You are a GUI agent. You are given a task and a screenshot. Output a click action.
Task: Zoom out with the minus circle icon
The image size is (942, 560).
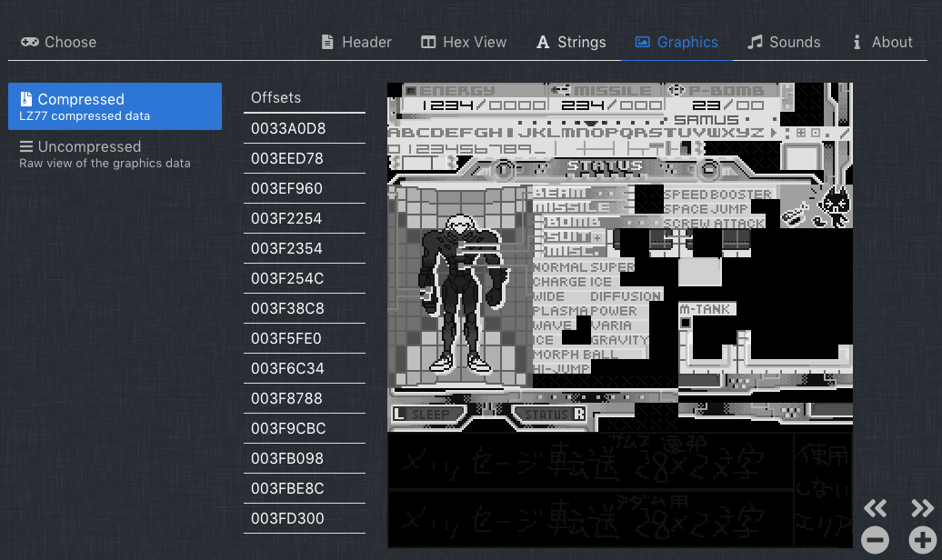coord(876,540)
